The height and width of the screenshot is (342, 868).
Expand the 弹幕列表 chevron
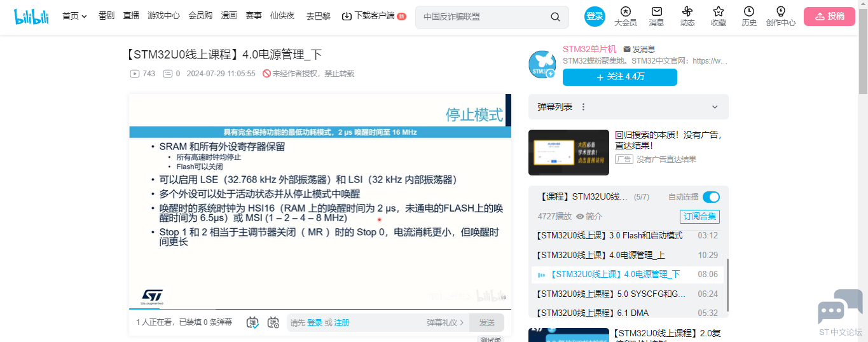(x=715, y=107)
